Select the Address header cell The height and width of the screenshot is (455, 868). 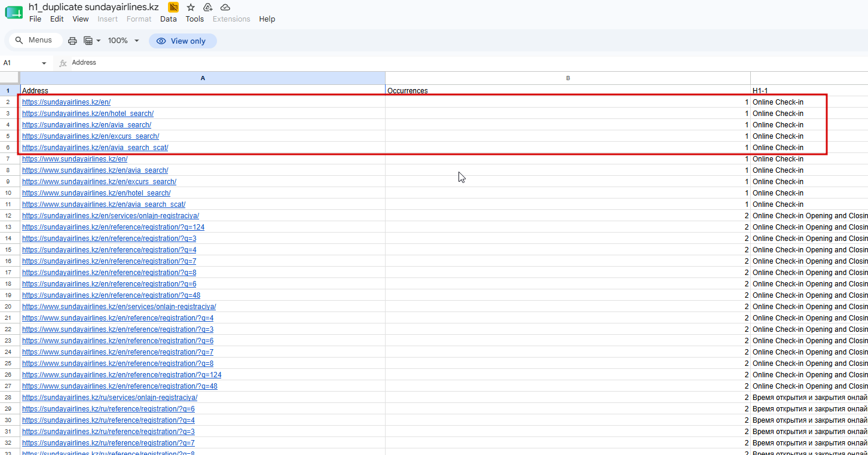(203, 91)
